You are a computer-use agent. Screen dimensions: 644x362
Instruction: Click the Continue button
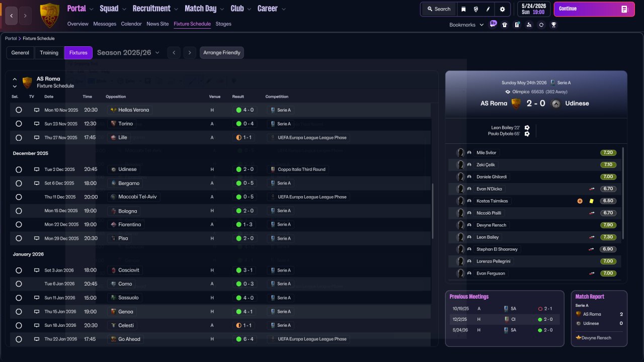[x=594, y=9]
